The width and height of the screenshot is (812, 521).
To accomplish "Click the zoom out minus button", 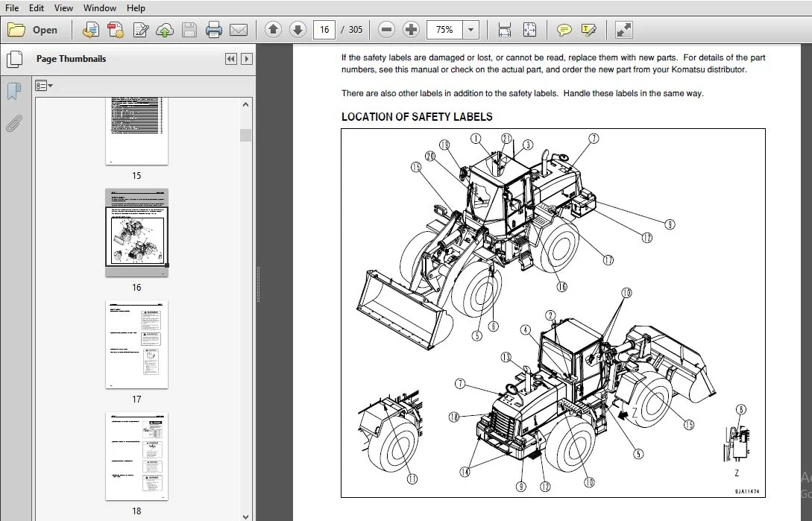I will coord(386,30).
